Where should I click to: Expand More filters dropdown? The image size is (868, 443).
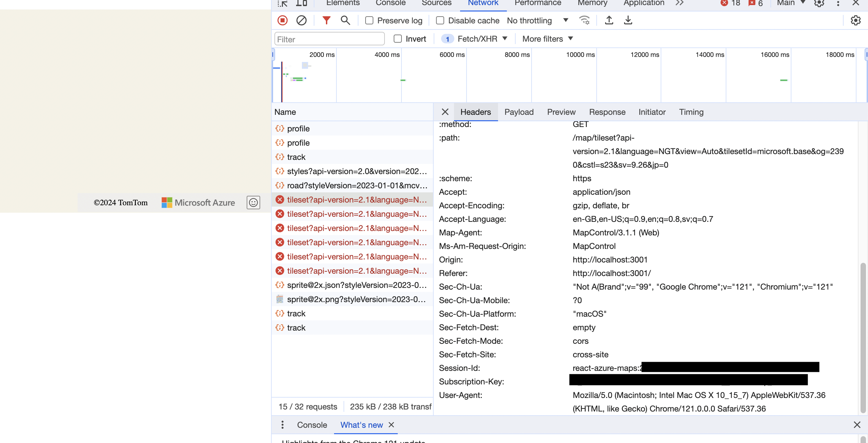(x=547, y=39)
